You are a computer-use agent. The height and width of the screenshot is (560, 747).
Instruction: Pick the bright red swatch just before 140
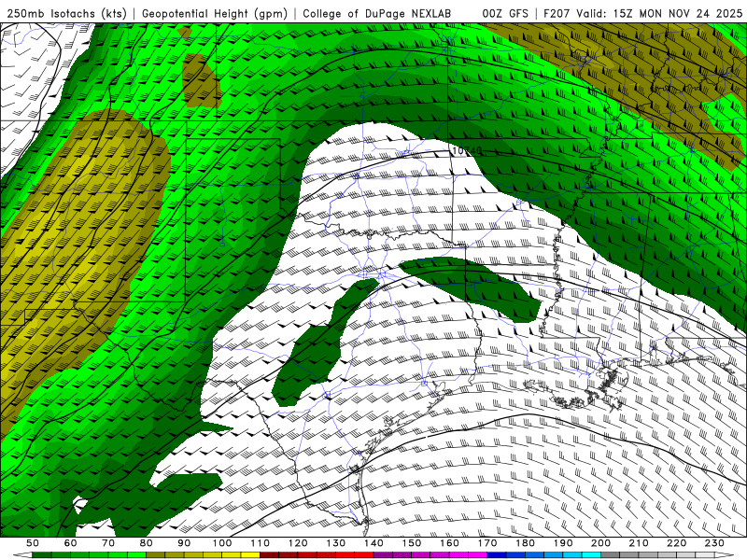[x=364, y=554]
